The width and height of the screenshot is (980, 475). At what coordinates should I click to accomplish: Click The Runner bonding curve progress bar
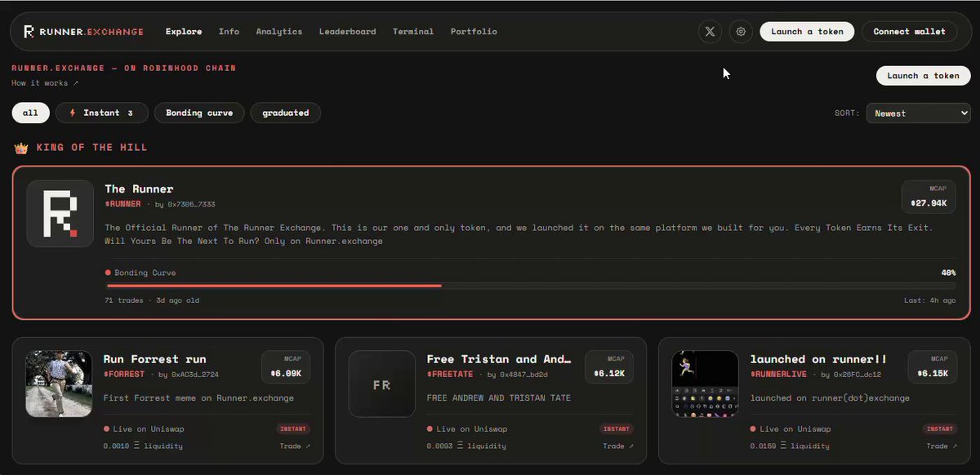click(x=531, y=286)
